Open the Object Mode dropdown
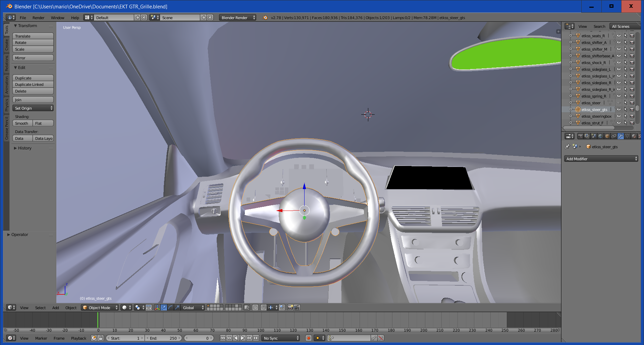Screen dimensions: 644x345 100,307
